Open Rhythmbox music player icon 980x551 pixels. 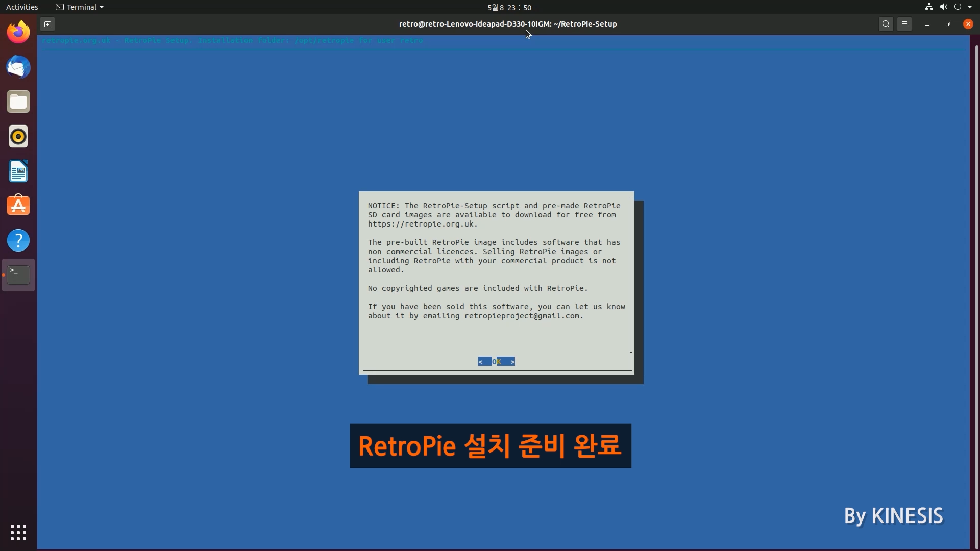pos(18,137)
